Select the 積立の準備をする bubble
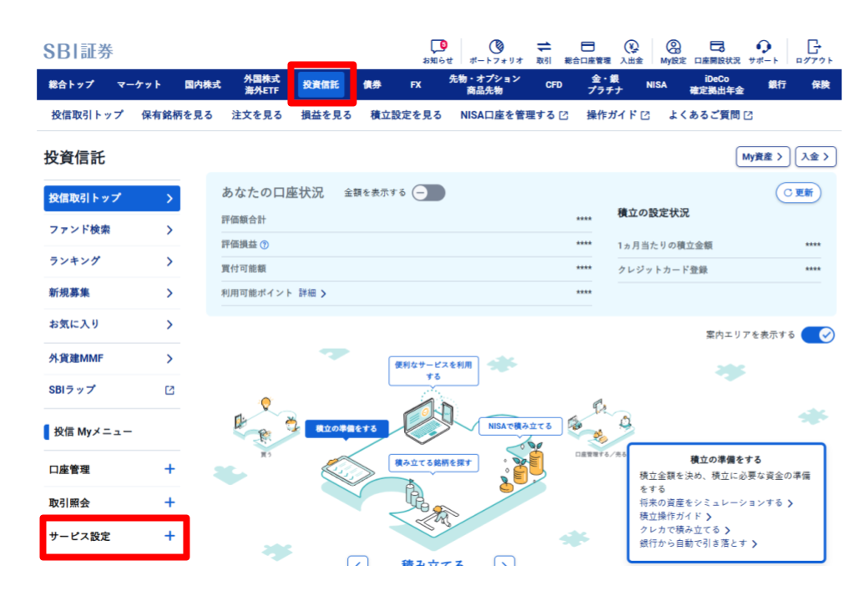Viewport: 868px width, 601px height. (x=346, y=428)
